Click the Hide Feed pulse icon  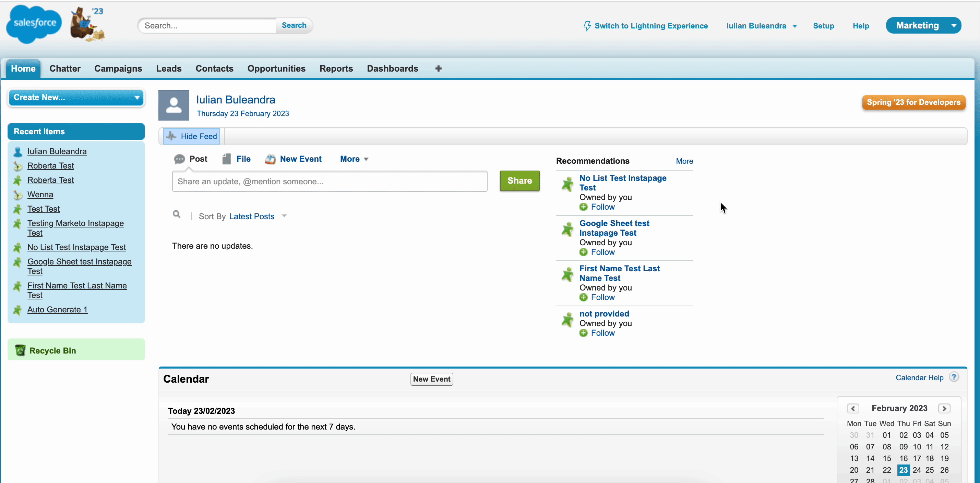[x=171, y=136]
